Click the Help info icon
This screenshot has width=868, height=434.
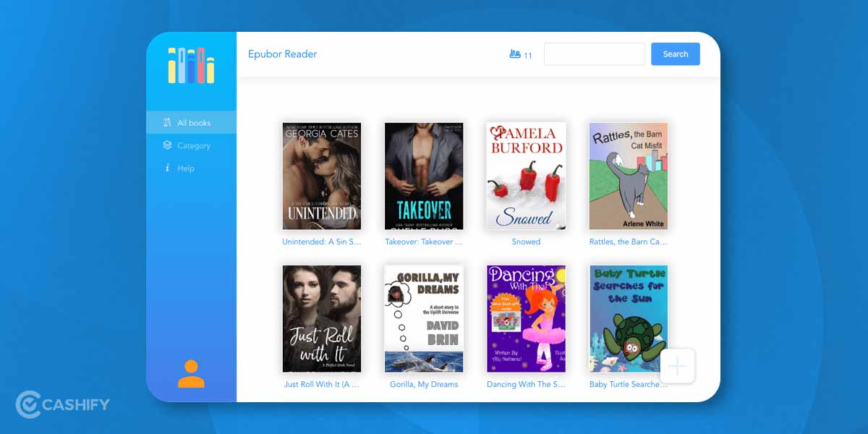[167, 168]
